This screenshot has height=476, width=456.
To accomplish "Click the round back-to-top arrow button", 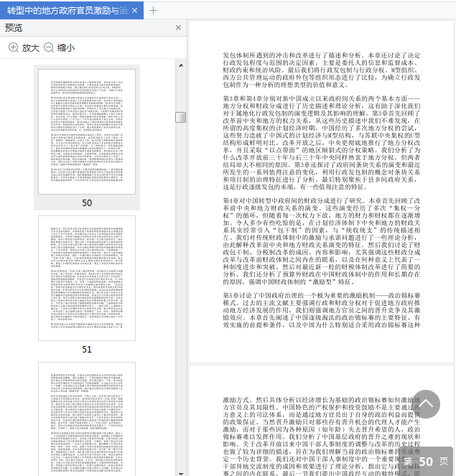I will pyautogui.click(x=426, y=404).
